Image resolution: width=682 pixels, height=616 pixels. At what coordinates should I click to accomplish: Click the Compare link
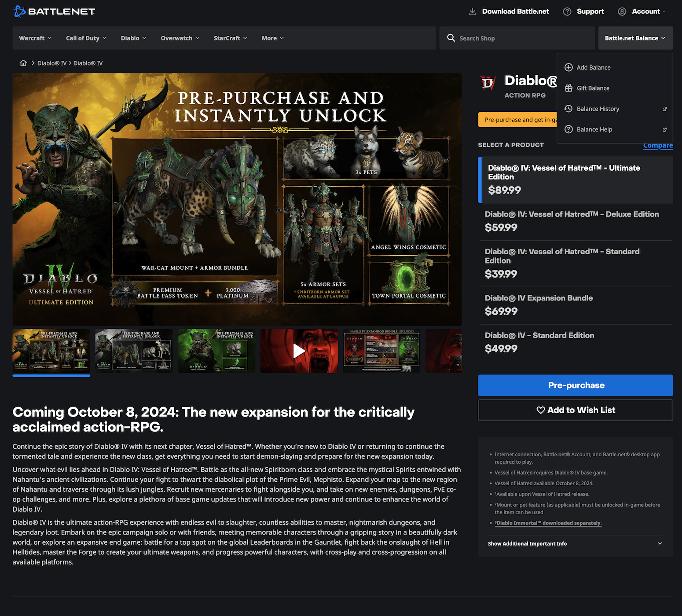[658, 145]
